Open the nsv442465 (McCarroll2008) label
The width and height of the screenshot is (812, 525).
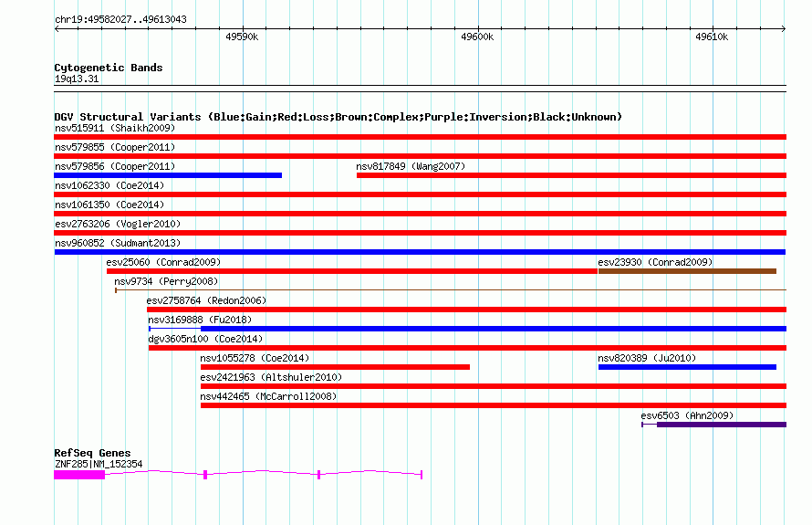click(268, 396)
